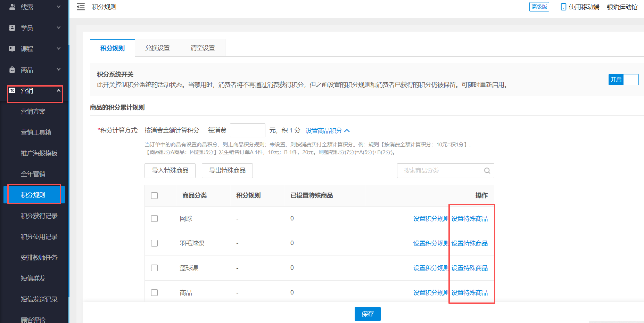Click 设置积分规则 for 羽毛球课
This screenshot has width=644, height=323.
coord(430,243)
